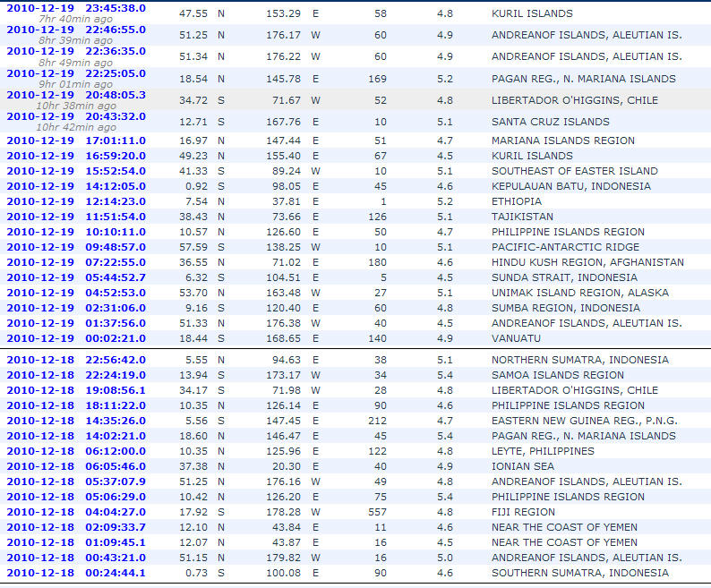Open the 2010-12-18 22:56:42.0 event link
711x588 pixels.
pyautogui.click(x=76, y=360)
